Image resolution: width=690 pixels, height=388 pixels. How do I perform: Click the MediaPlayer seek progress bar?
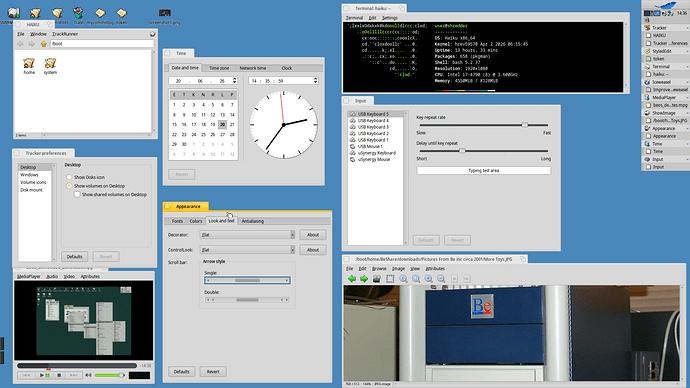pyautogui.click(x=77, y=366)
